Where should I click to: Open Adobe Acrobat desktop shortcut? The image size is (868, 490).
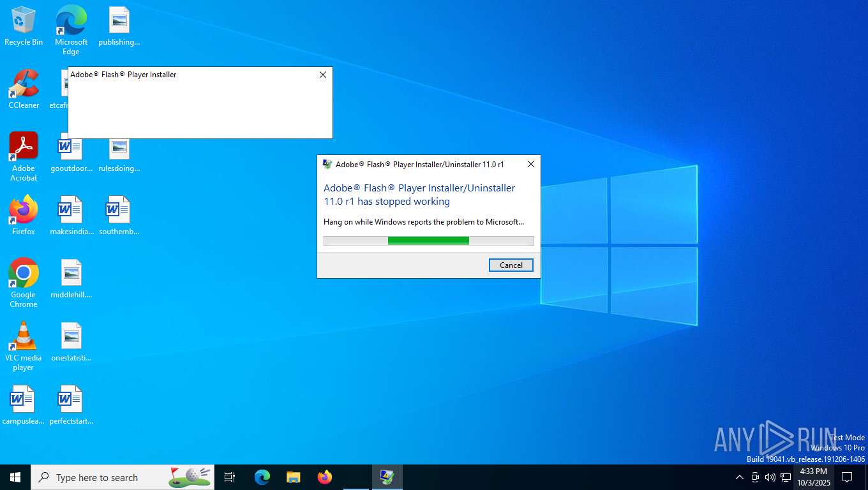[x=24, y=157]
